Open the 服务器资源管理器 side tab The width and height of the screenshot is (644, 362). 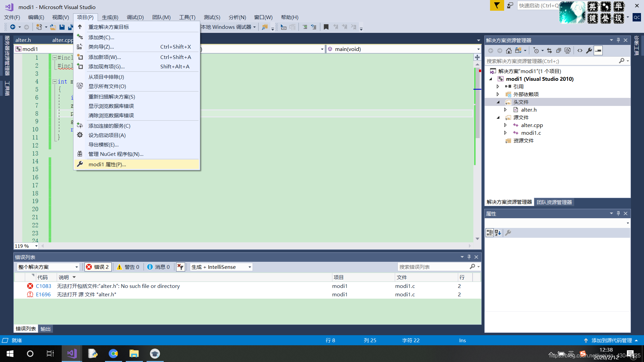(x=7, y=56)
